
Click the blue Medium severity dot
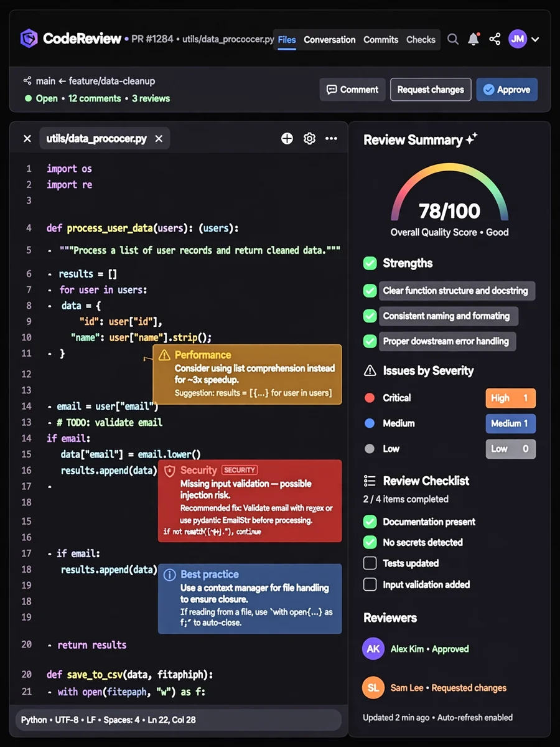(370, 423)
